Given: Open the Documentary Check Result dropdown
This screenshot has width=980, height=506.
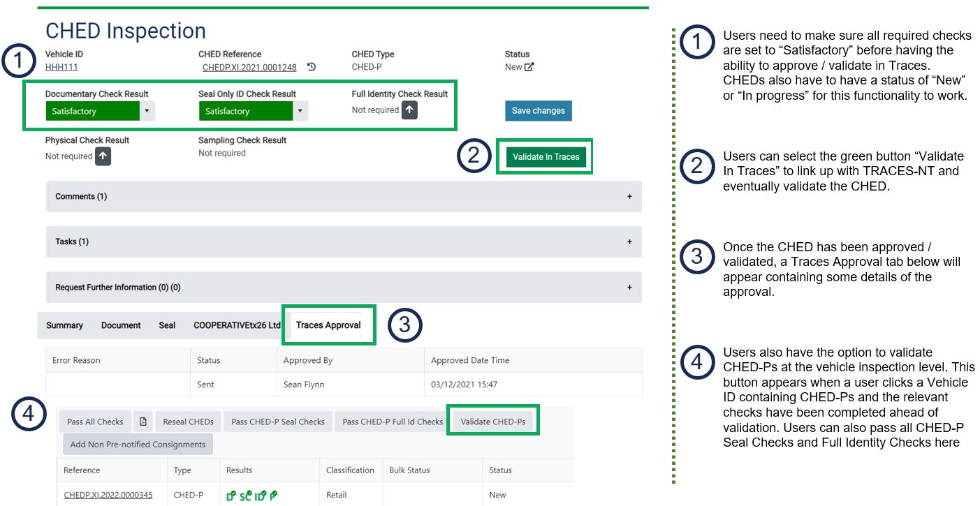Looking at the screenshot, I should [x=146, y=111].
